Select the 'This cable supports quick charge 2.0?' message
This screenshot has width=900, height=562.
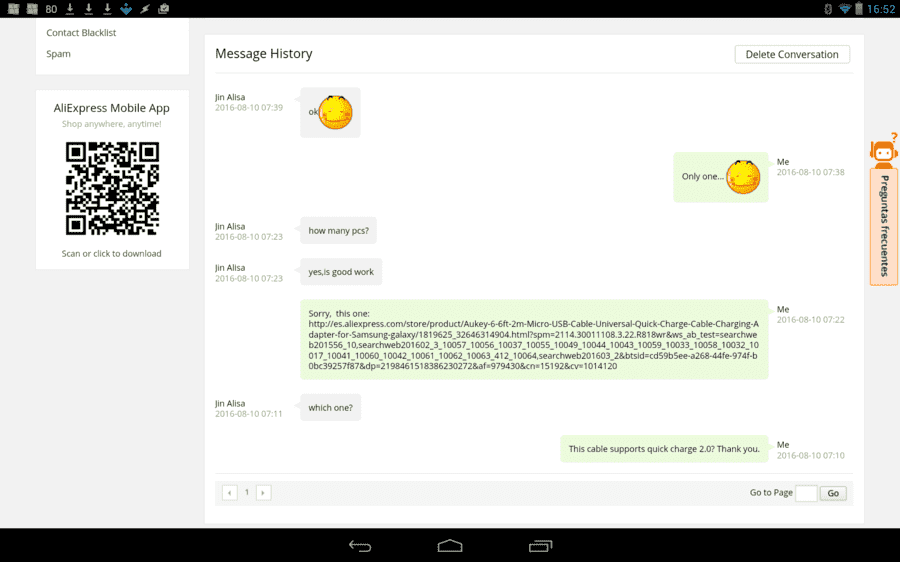[664, 449]
